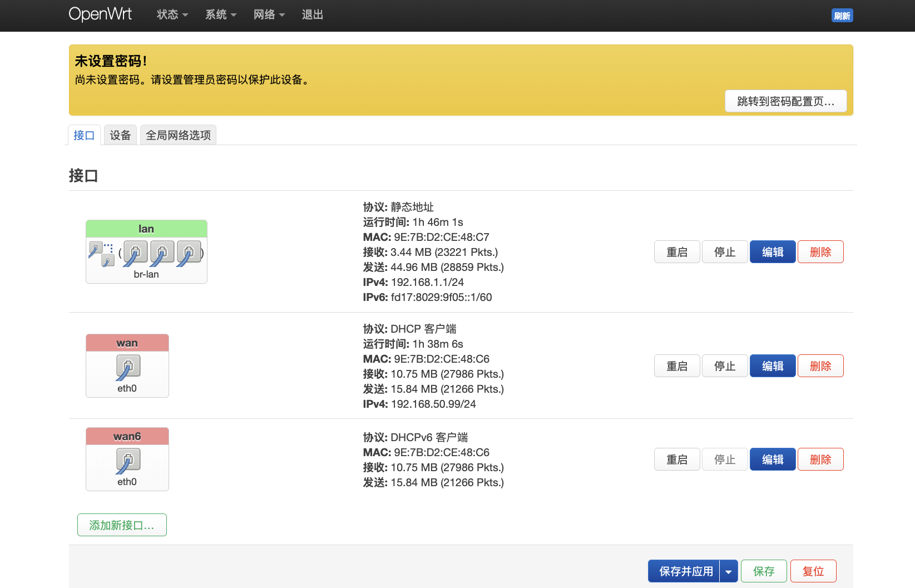Stop the lan interface
The height and width of the screenshot is (588, 915).
click(725, 252)
